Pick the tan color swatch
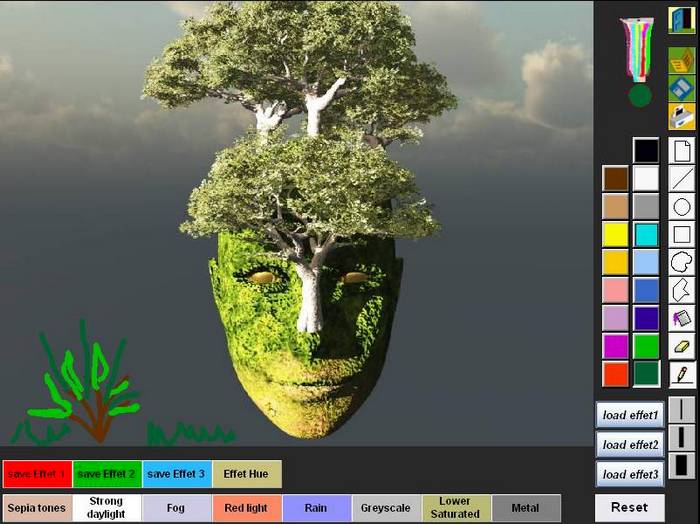The image size is (700, 524). [x=616, y=206]
